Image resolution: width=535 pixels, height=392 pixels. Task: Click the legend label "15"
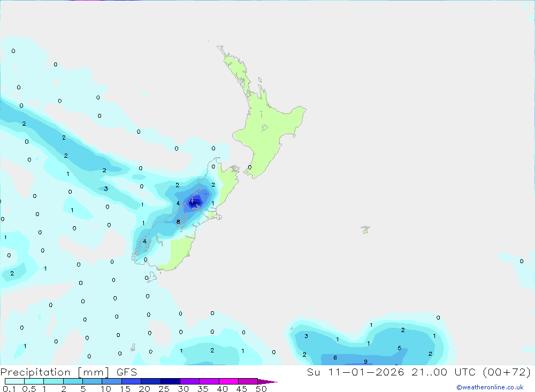click(x=125, y=389)
